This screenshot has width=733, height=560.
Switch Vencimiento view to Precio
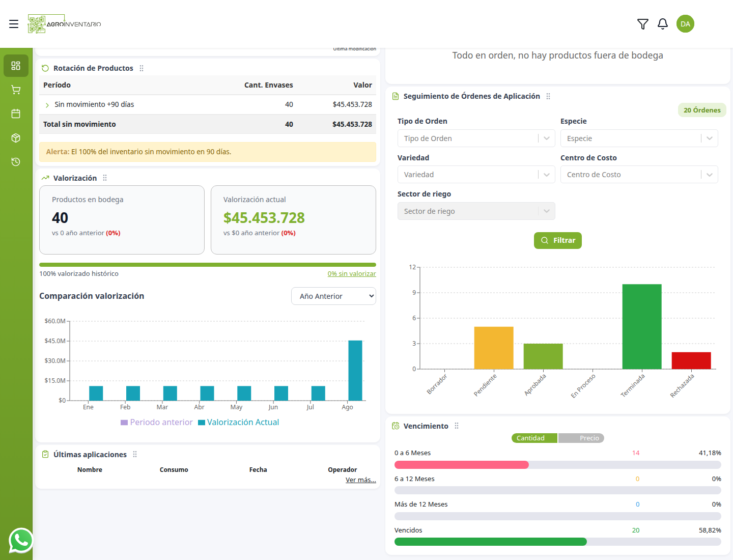pos(581,438)
